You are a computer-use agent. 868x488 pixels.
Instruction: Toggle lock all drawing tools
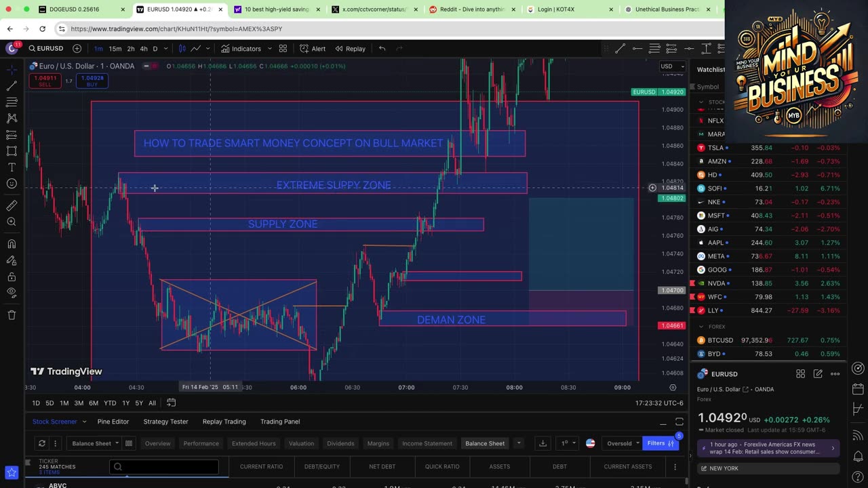[12, 277]
